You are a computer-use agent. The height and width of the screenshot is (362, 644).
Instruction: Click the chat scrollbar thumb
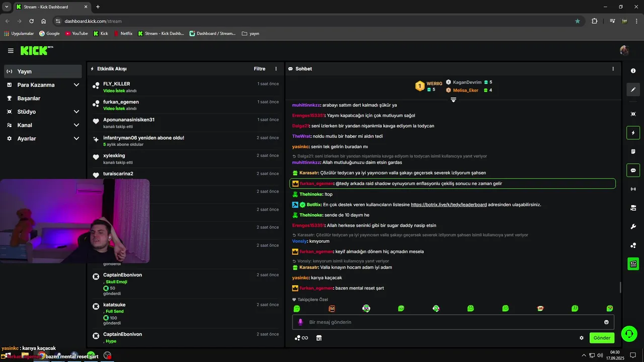click(620, 288)
